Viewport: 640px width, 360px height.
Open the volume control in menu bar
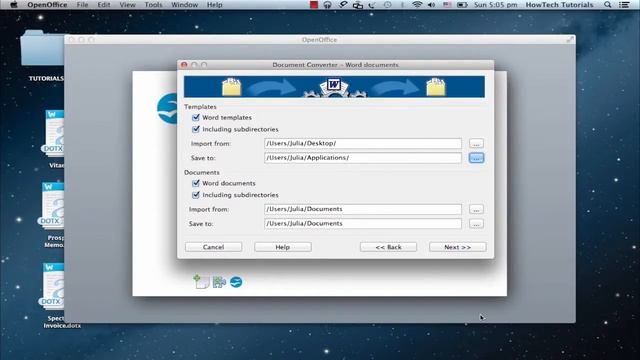click(x=431, y=5)
